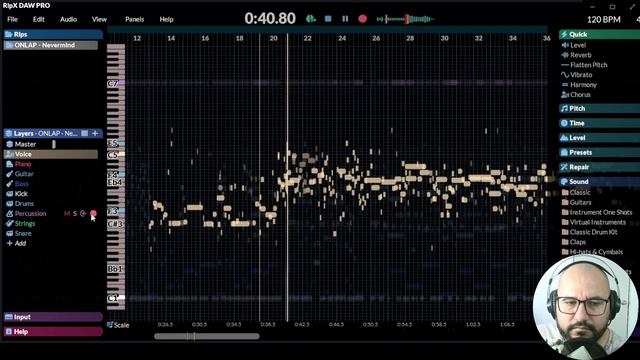Expand the Repair section
This screenshot has height=360, width=640.
click(599, 167)
